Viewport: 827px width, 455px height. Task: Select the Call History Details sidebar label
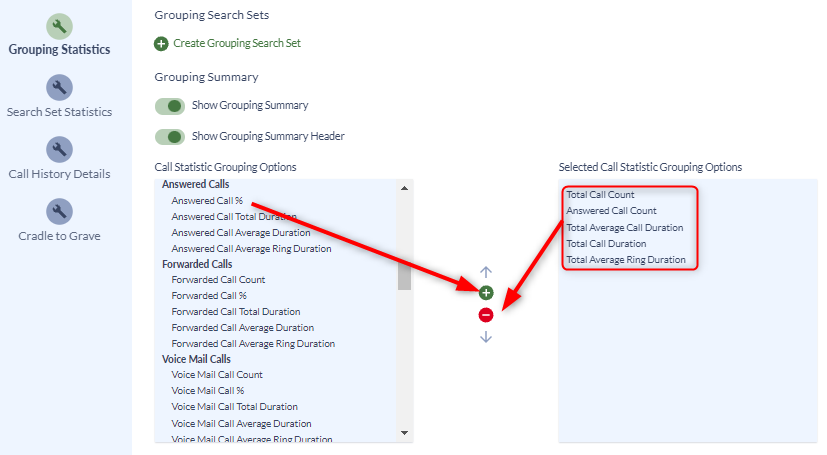tap(59, 174)
